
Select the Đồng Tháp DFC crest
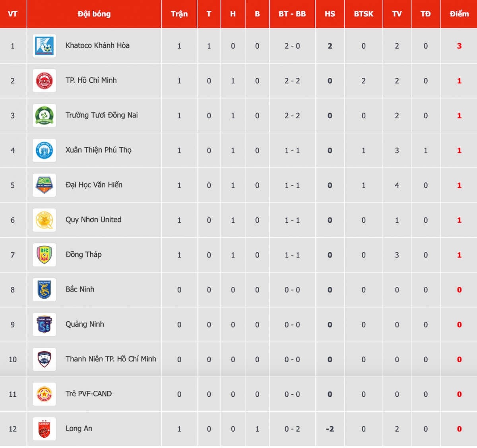tap(44, 255)
